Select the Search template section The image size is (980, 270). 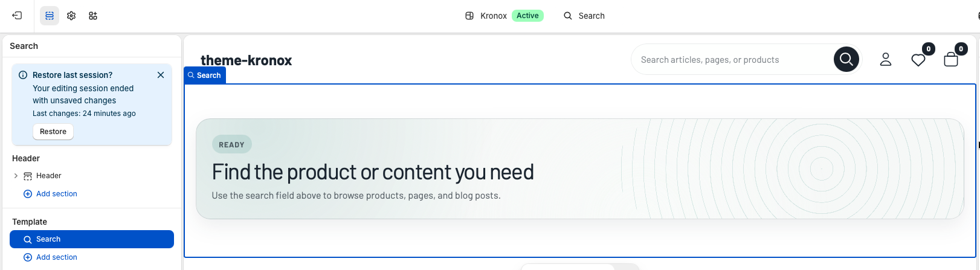click(x=92, y=239)
